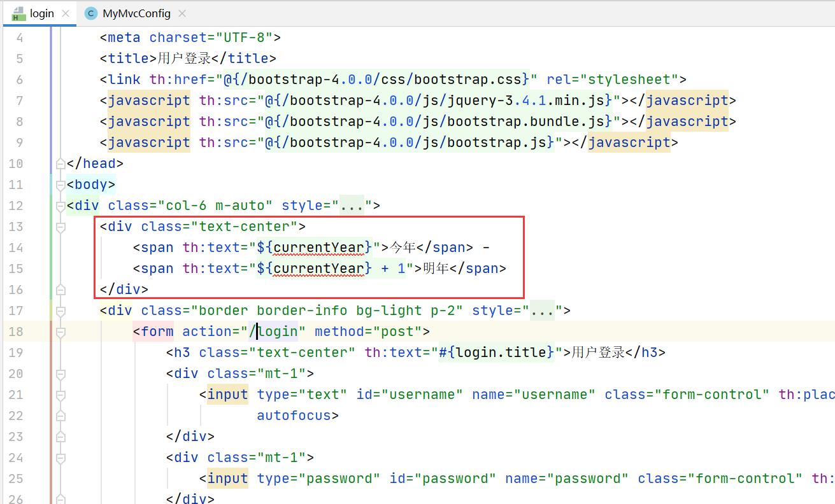Click the 明年 span text
This screenshot has height=504, width=835.
[435, 269]
